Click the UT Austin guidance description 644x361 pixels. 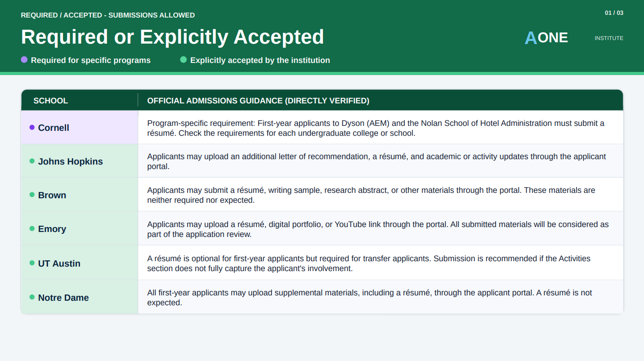369,263
